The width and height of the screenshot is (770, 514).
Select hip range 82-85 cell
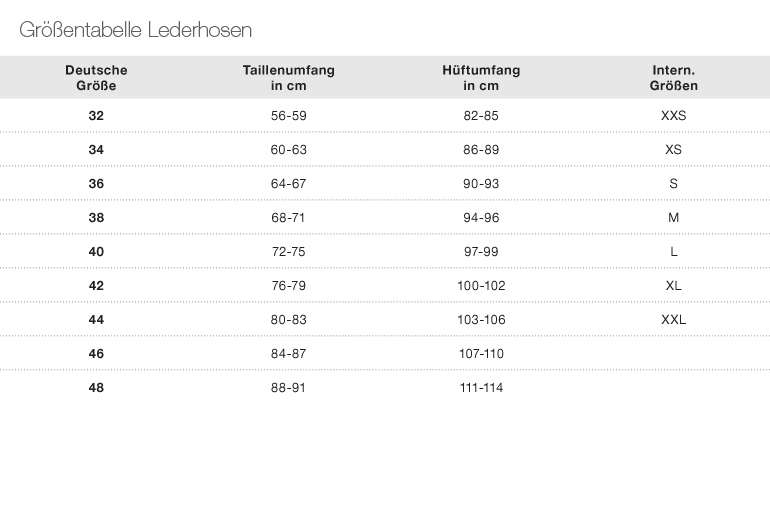coord(481,116)
